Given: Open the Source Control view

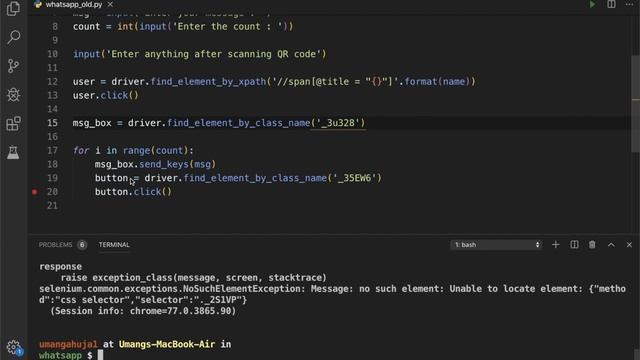Looking at the screenshot, I should coord(13,66).
